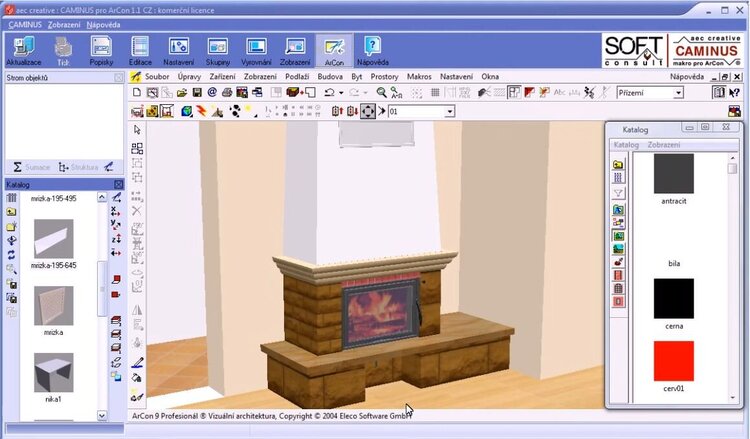Open the Vyrovnání alignment tool
This screenshot has width=750, height=439.
(256, 51)
